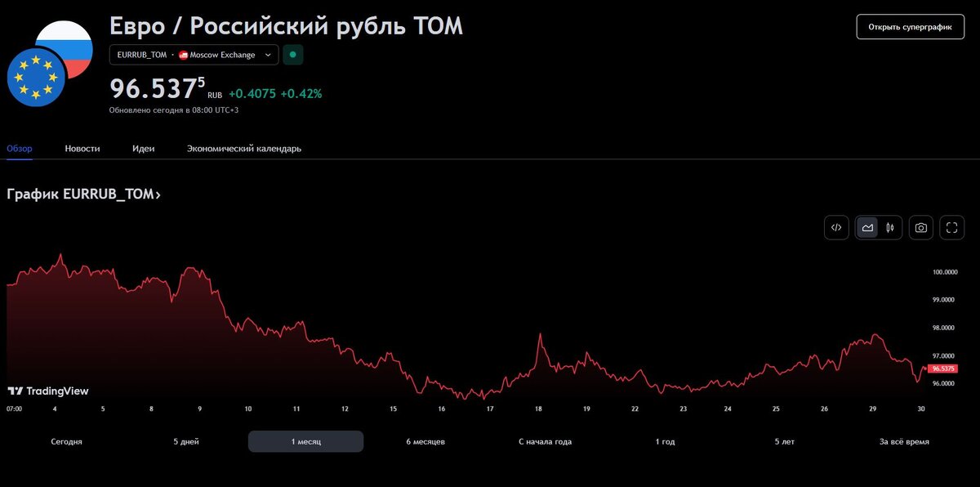
Task: Enable line chart display mode
Action: pyautogui.click(x=867, y=227)
